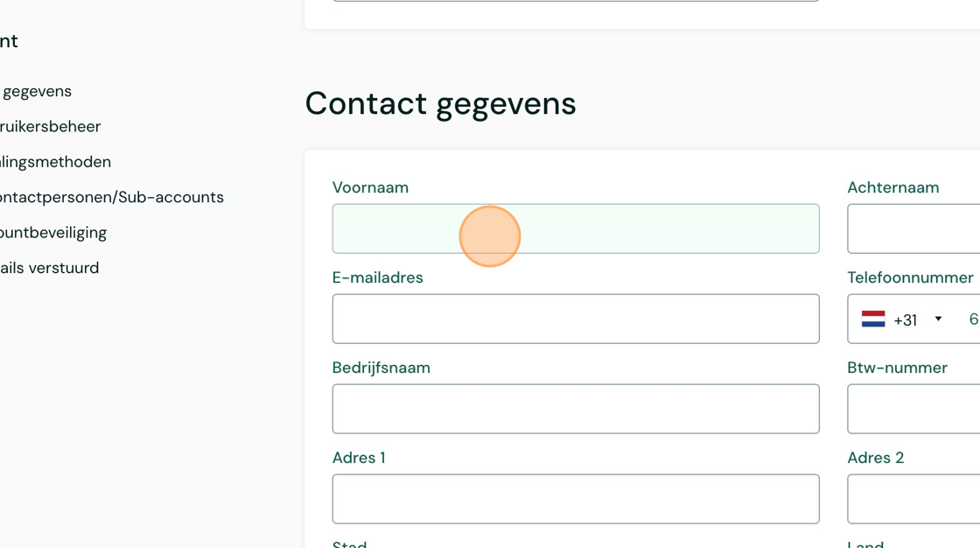This screenshot has height=548, width=980.
Task: Focus the Achternaam input field
Action: (x=914, y=228)
